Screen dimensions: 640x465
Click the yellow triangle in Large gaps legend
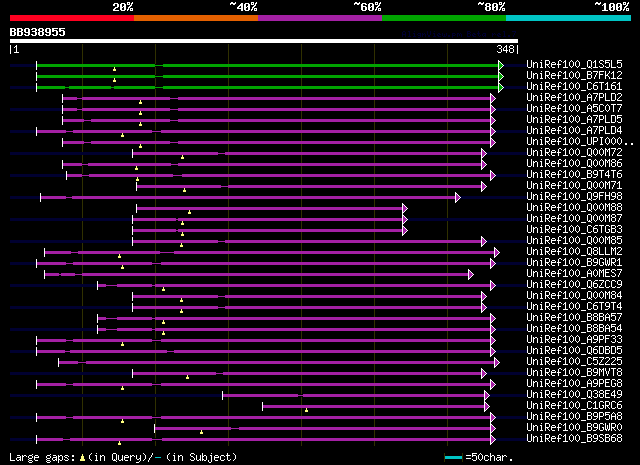pos(82,458)
